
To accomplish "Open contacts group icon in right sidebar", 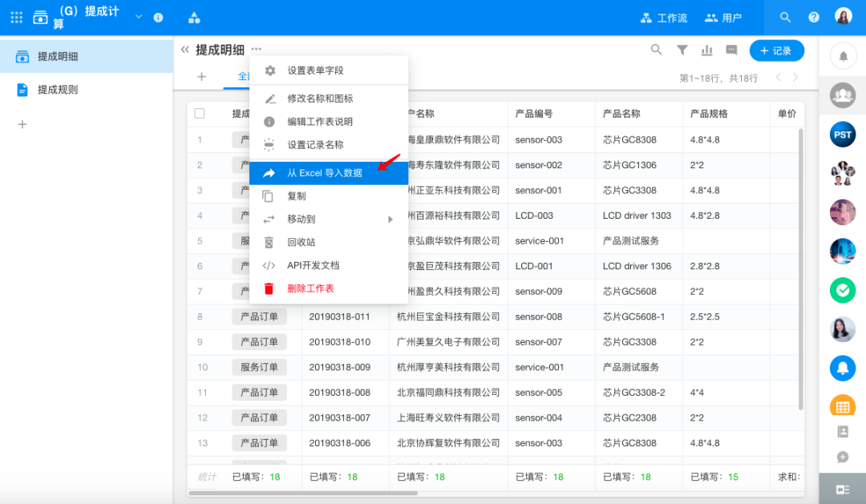I will 843,95.
